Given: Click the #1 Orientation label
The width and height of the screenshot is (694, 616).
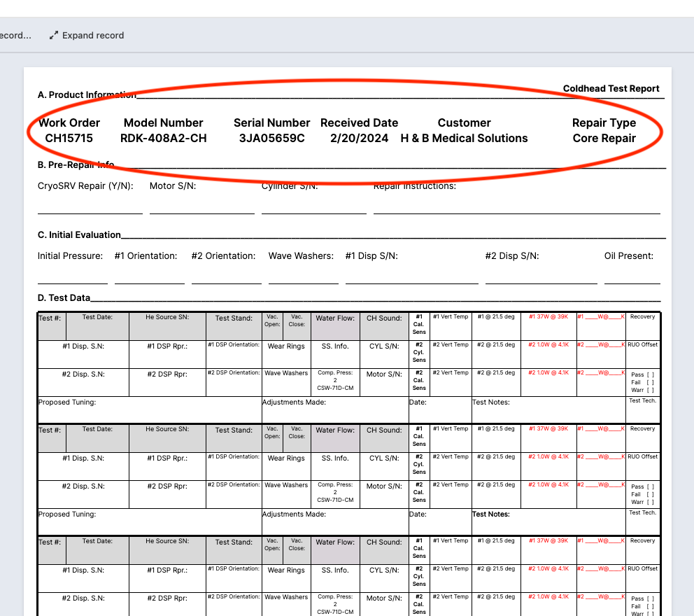Looking at the screenshot, I should tap(146, 256).
